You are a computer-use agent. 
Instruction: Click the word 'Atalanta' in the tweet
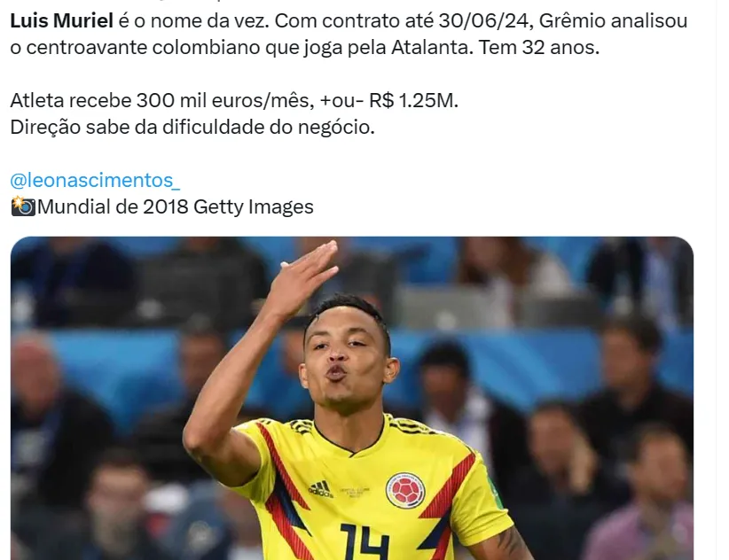[x=429, y=47]
